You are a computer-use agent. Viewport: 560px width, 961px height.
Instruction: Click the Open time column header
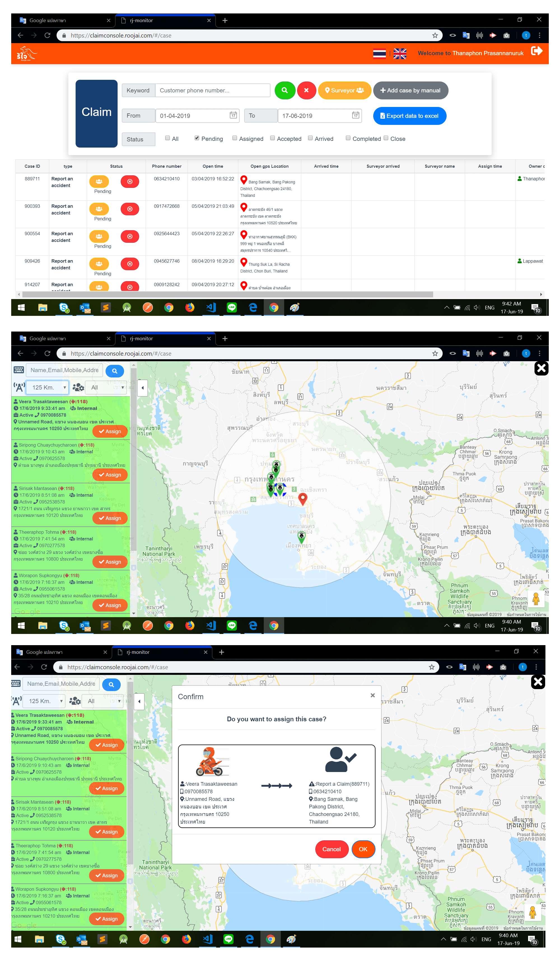(213, 166)
